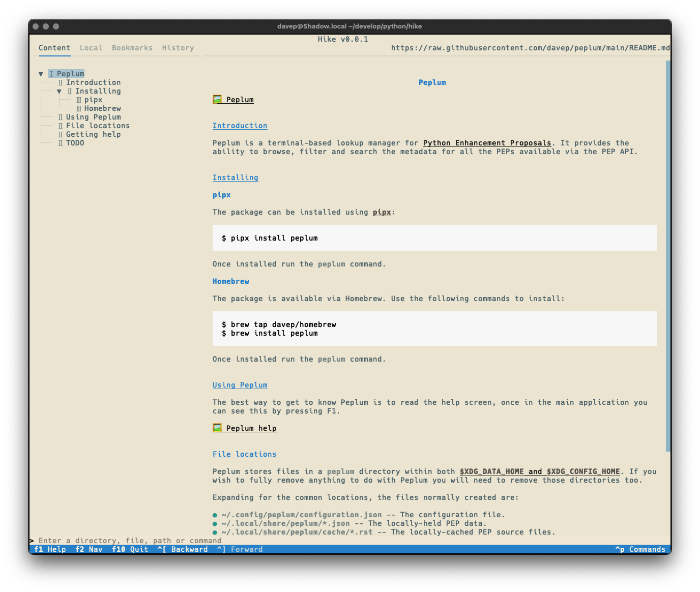Follow the Python Enhancement Proposals link
Screen dimensions: 700x592
pos(487,143)
